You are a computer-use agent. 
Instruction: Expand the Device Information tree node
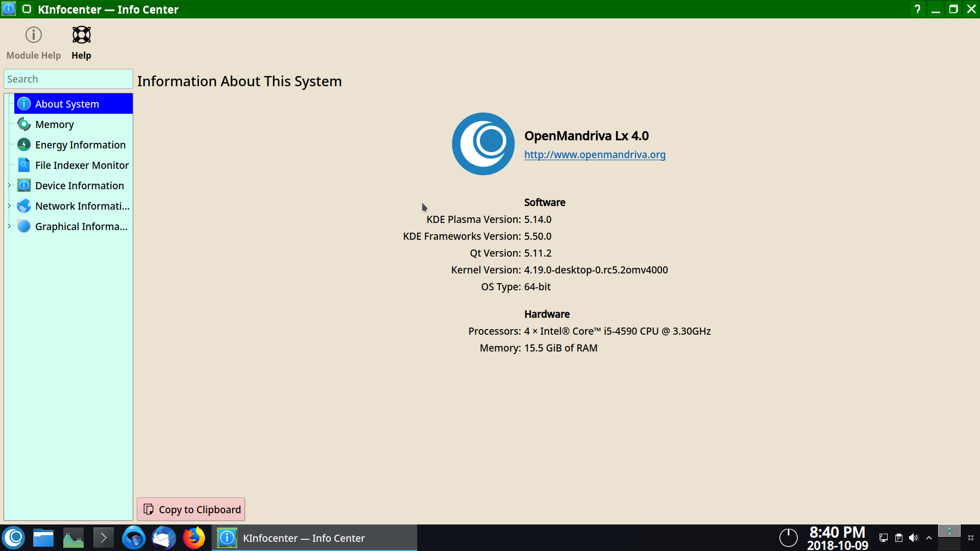coord(9,185)
